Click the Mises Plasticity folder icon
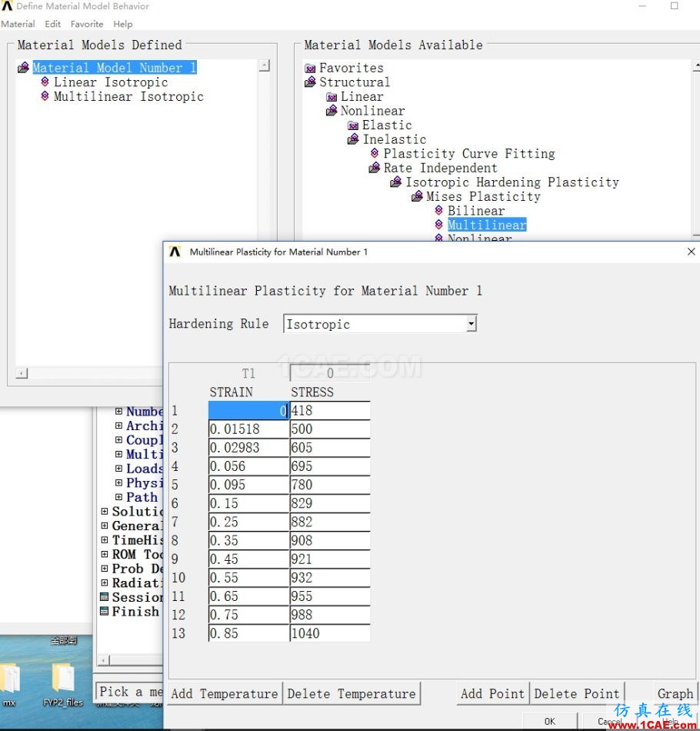The height and width of the screenshot is (731, 700). 417,197
